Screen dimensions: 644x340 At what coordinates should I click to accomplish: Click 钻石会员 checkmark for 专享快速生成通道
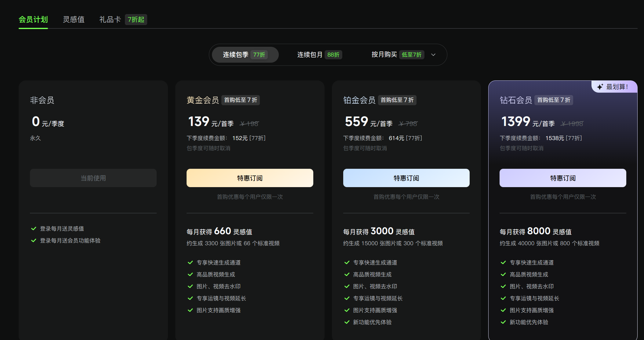coord(503,262)
